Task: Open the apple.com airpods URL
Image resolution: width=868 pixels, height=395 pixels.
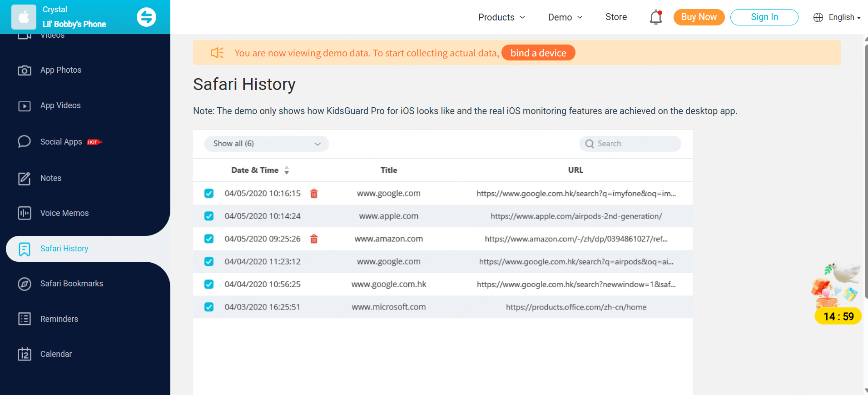Action: point(576,216)
